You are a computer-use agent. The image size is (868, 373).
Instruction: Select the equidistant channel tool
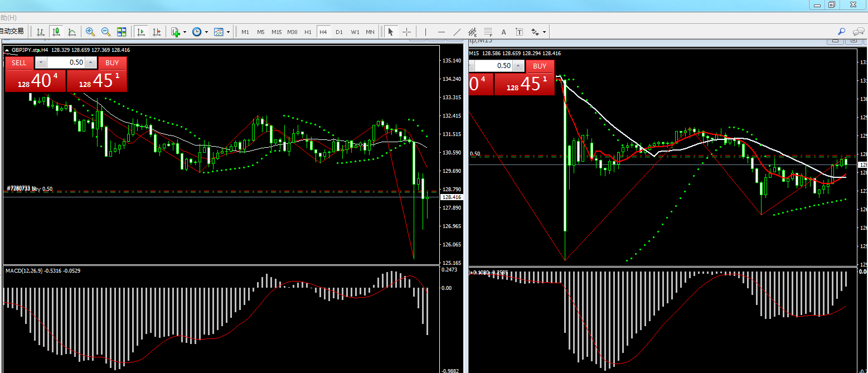point(473,32)
